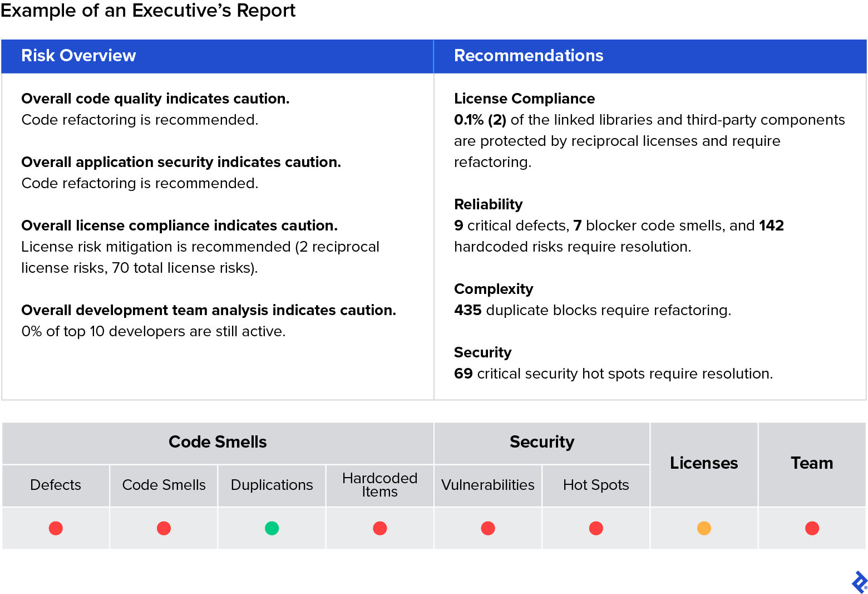
Task: Select the red Code Smells status dot
Action: [163, 528]
